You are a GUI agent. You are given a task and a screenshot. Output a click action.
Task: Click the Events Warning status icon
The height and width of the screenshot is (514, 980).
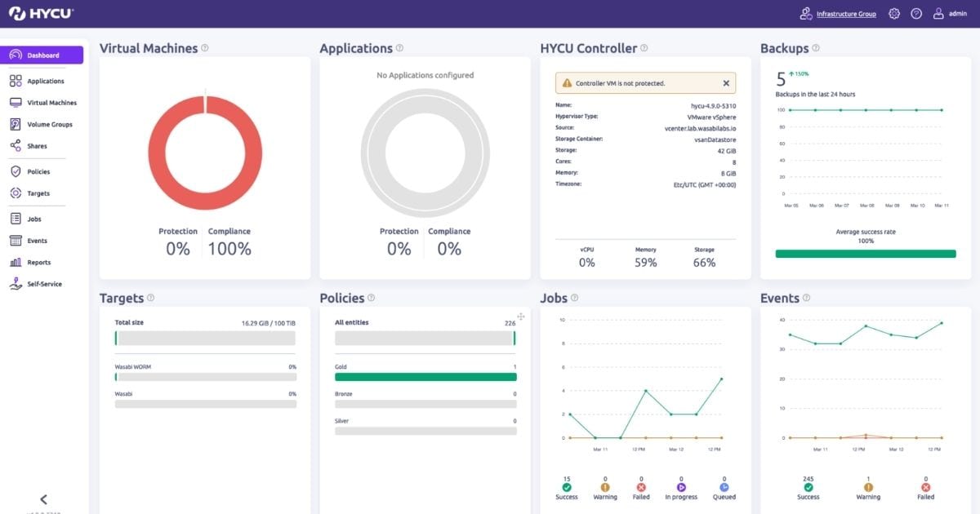[867, 487]
